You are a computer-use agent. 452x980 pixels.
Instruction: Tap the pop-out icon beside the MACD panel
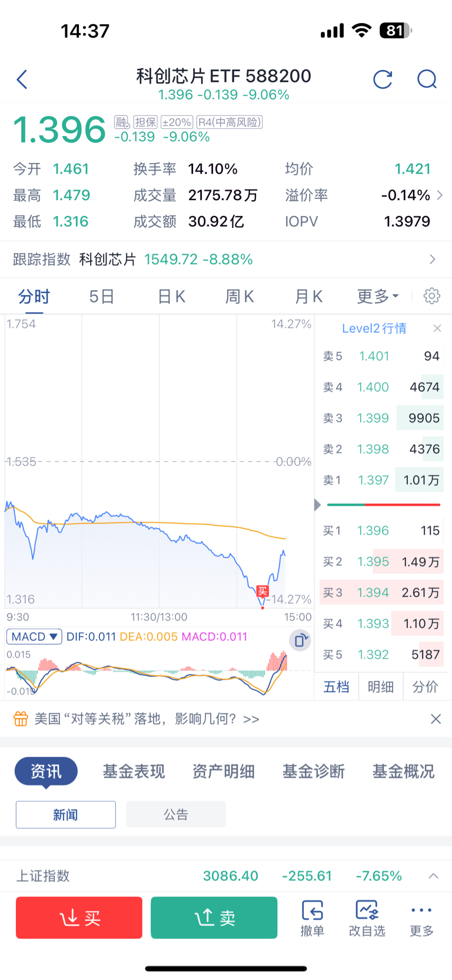point(300,640)
